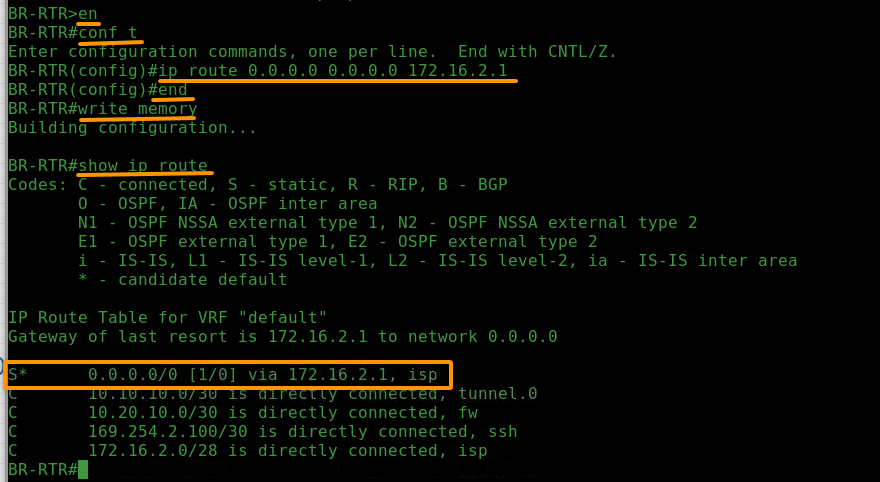Click the '* - candidate default' legend line
Screen dimensions: 880x482
[183, 279]
